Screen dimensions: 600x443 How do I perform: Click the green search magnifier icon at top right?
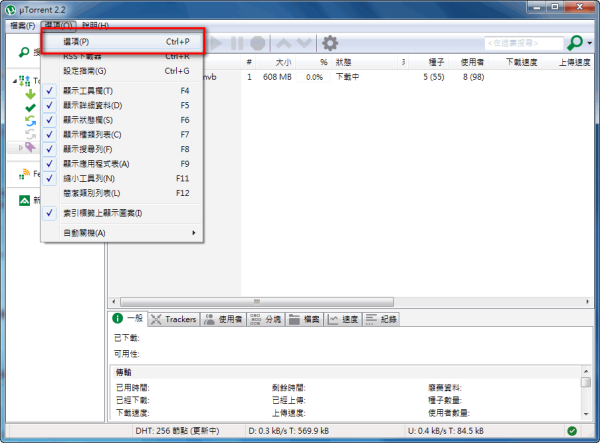tap(575, 43)
